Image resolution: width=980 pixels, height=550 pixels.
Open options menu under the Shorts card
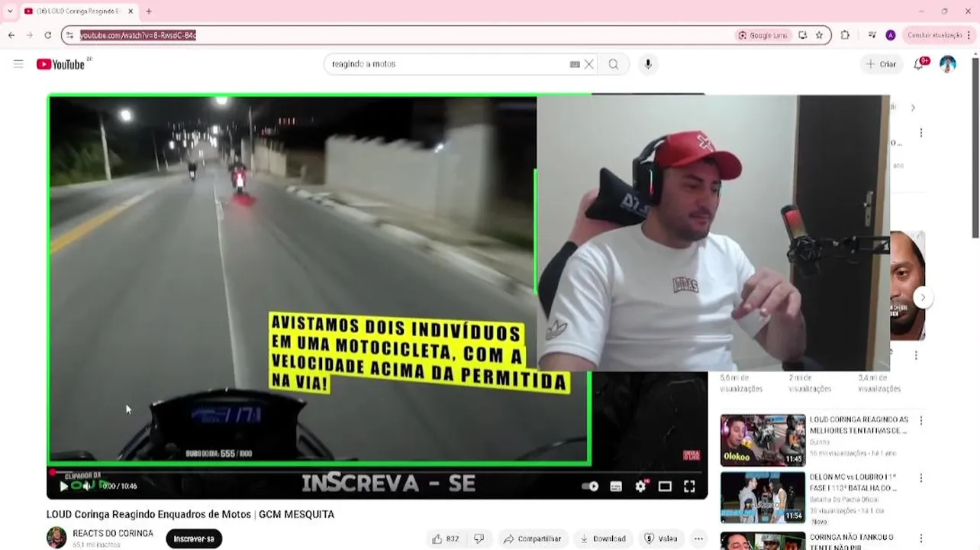coord(916,355)
